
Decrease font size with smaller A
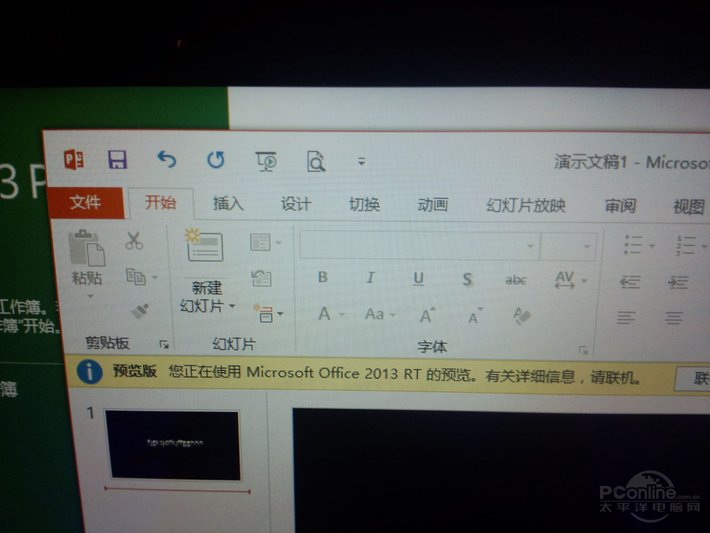[475, 316]
